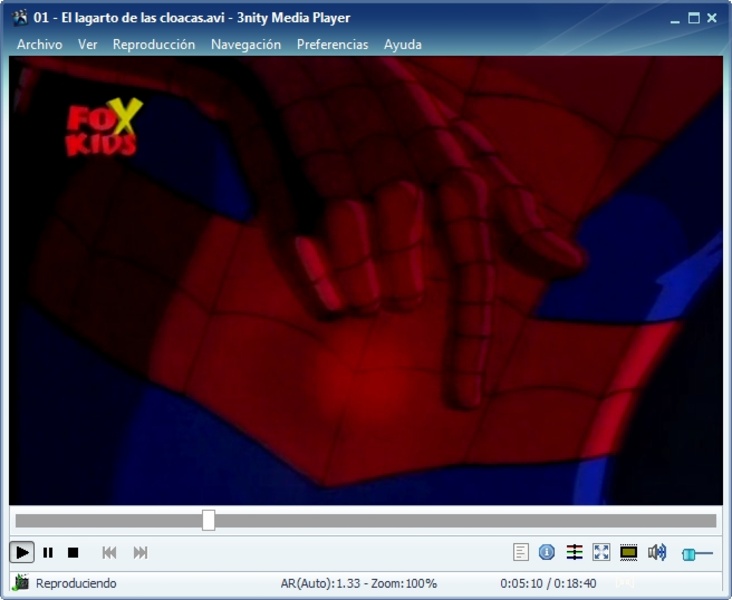Screen dimensions: 732x600
Task: Open the Ver menu
Action: (x=88, y=44)
